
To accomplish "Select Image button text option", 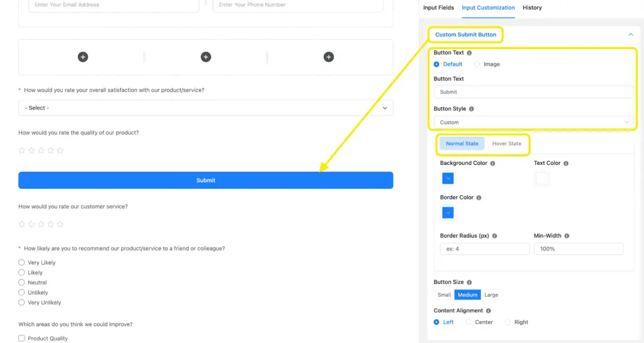I will coord(477,64).
